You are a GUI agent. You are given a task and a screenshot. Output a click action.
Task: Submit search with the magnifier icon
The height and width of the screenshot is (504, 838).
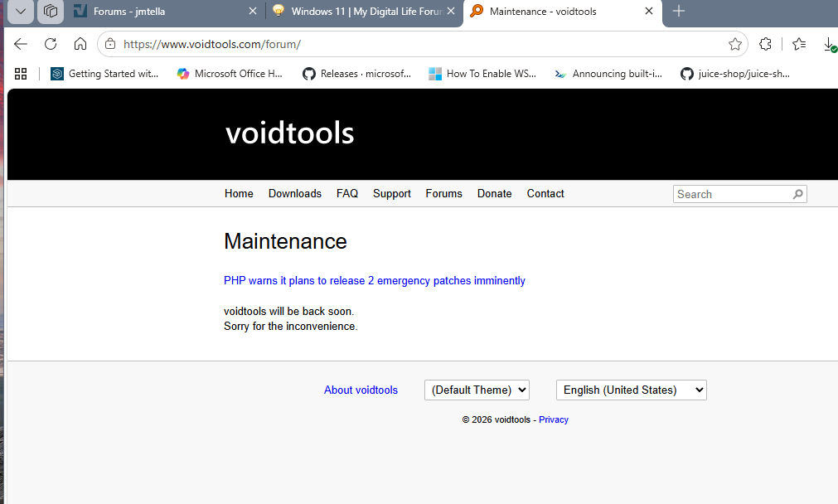(797, 194)
